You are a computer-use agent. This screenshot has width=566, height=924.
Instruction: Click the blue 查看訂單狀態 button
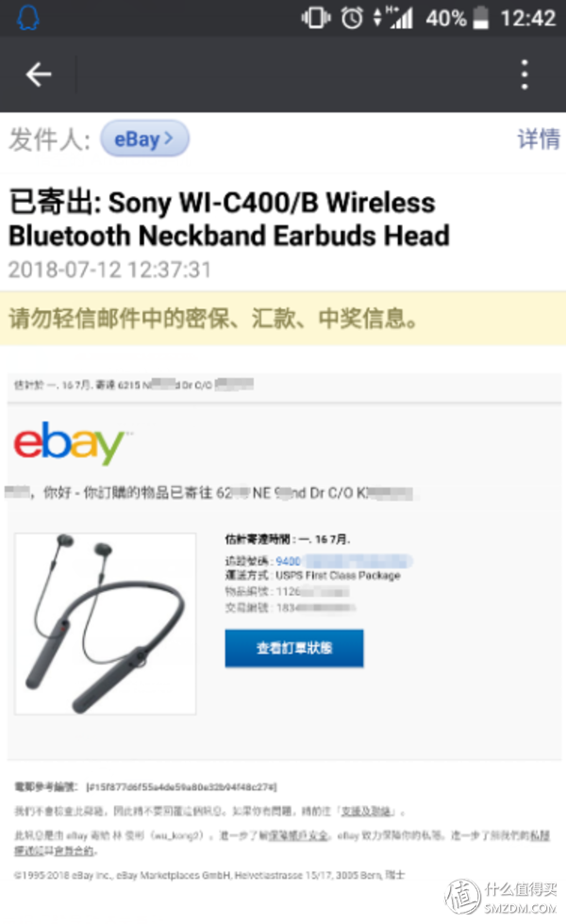pos(294,649)
